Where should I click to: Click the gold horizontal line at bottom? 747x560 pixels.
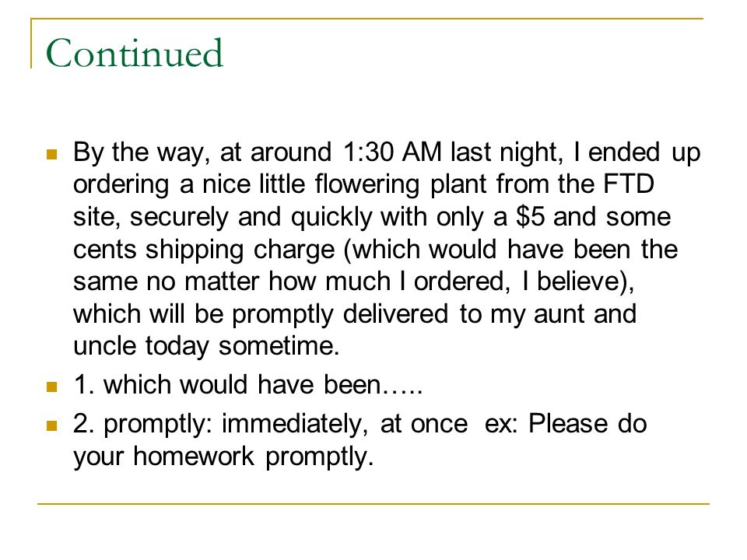click(x=373, y=503)
